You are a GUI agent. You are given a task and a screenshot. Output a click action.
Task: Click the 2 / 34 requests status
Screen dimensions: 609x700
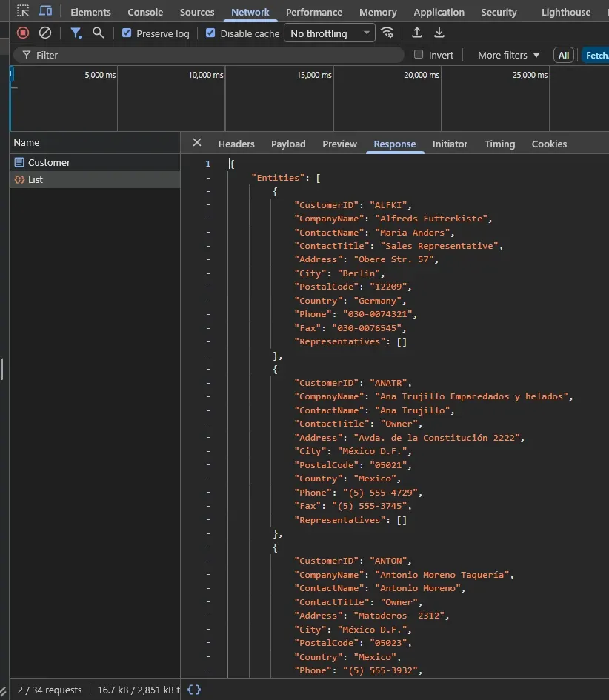[50, 690]
